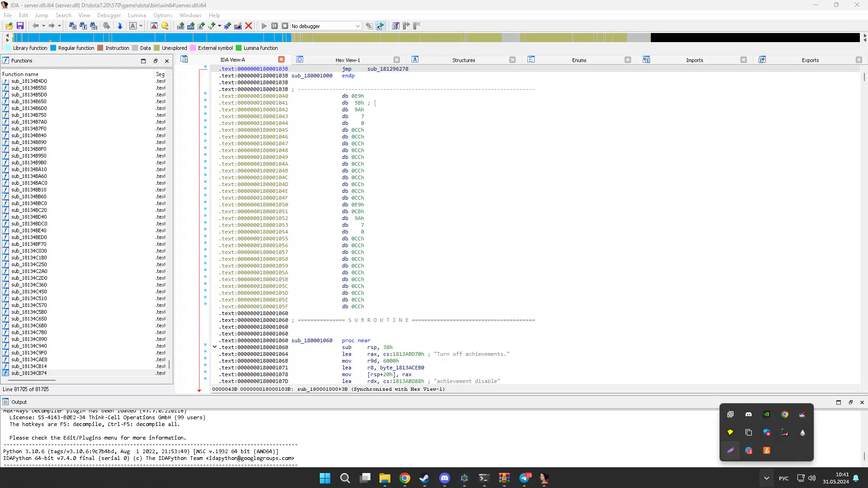This screenshot has height=488, width=868.
Task: Click the yellow circle toolbar icon
Action: point(165,26)
